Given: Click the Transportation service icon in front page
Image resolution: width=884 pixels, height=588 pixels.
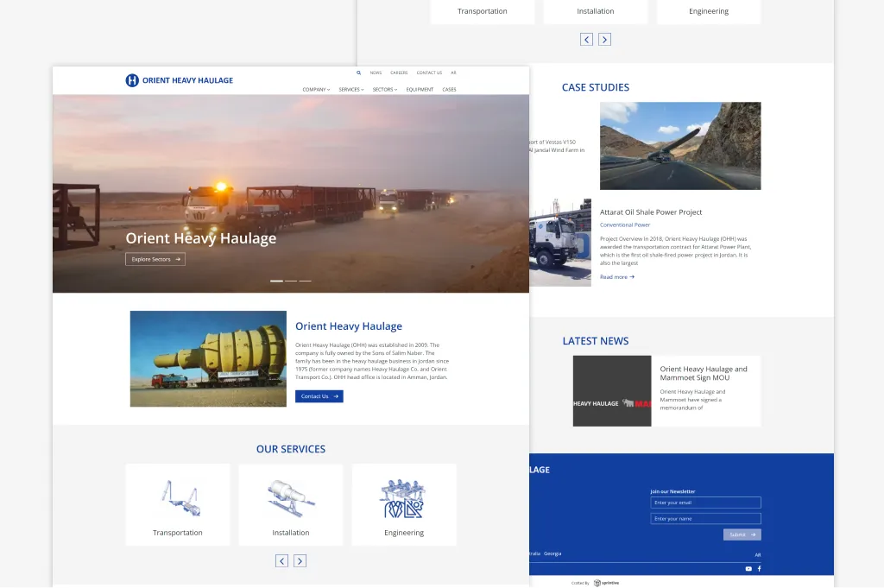Looking at the screenshot, I should 181,498.
